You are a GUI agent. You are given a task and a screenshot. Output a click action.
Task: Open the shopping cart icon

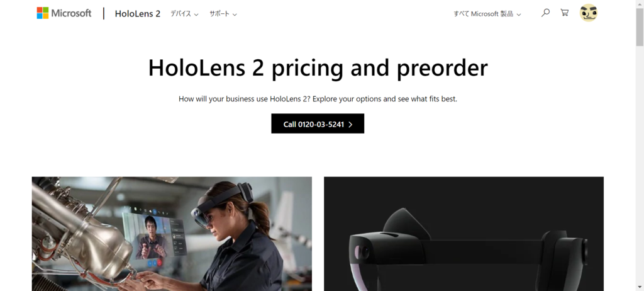(565, 13)
